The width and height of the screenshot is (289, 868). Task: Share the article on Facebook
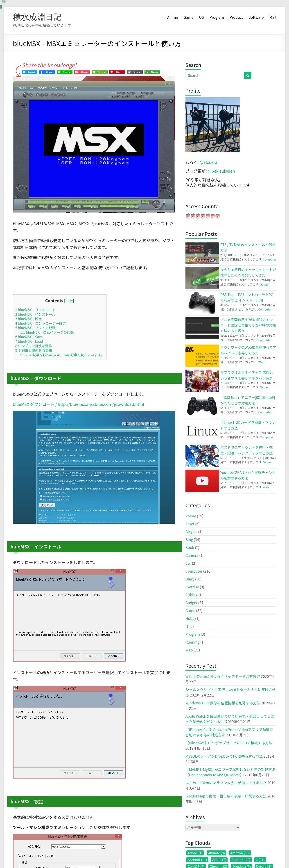47,72
